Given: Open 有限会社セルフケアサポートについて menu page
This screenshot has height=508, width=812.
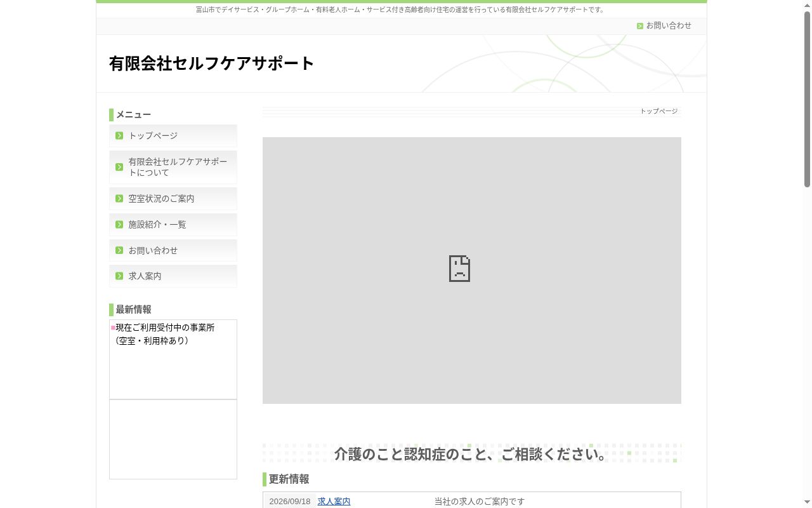Looking at the screenshot, I should pos(173,167).
